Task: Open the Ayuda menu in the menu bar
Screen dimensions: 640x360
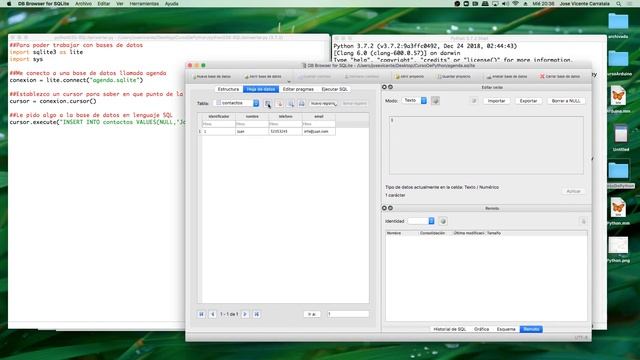Action: click(171, 4)
